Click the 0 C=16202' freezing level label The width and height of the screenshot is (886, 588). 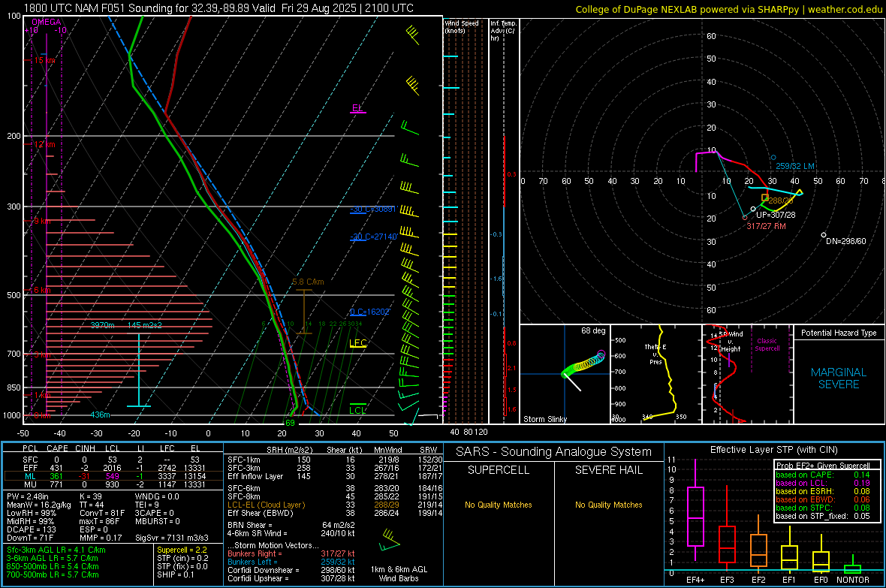click(370, 312)
